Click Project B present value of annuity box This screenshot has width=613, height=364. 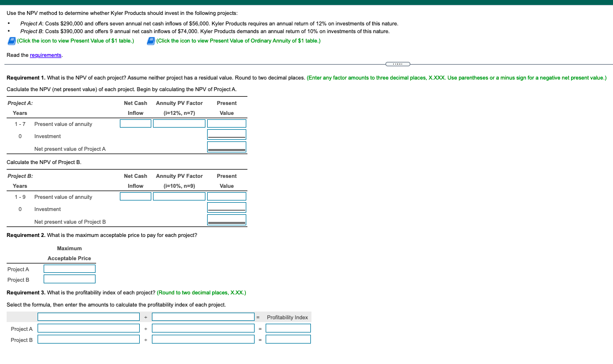[226, 196]
